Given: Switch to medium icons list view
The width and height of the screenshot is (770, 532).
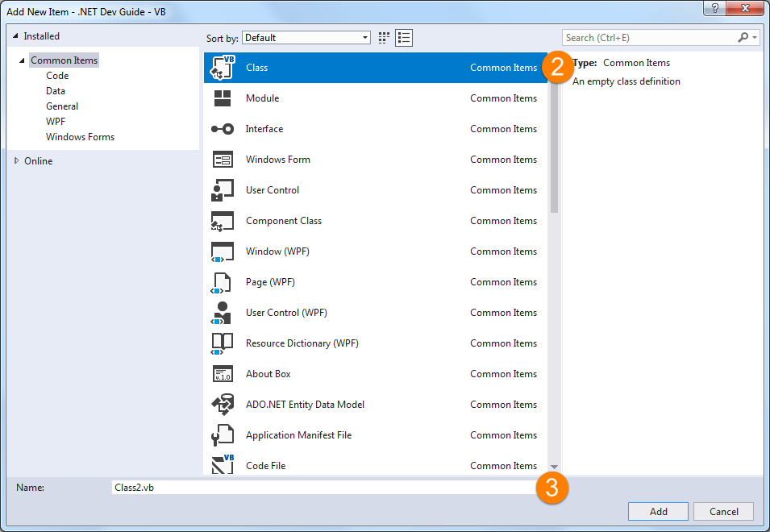Looking at the screenshot, I should (404, 38).
